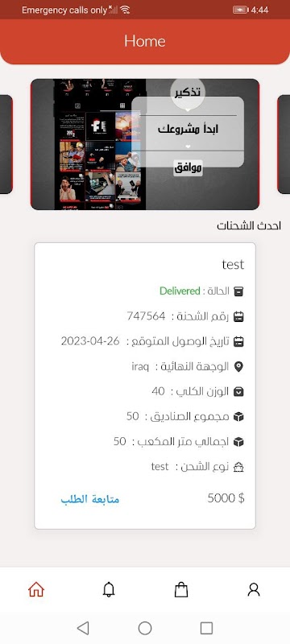Tap the location pin icon beside iraq
Image resolution: width=290 pixels, height=644 pixels.
[x=238, y=367]
